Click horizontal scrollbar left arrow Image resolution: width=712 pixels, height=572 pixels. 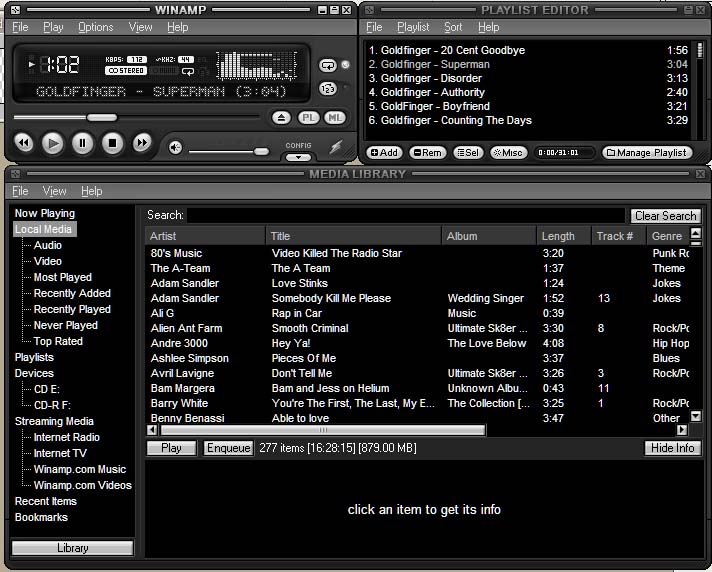pos(153,429)
